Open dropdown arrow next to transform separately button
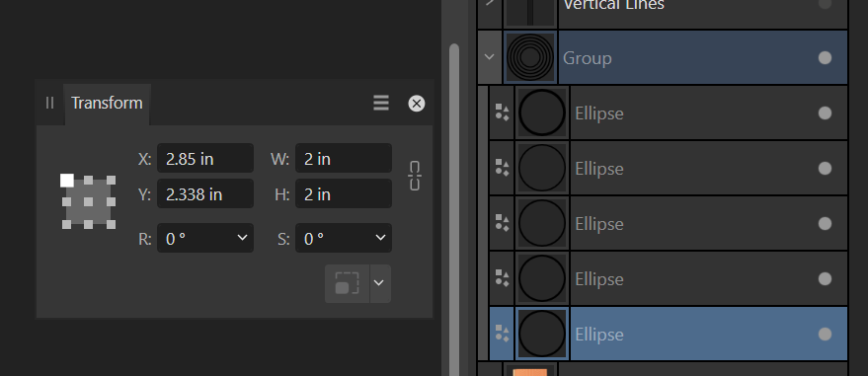The height and width of the screenshot is (376, 868). (x=379, y=283)
